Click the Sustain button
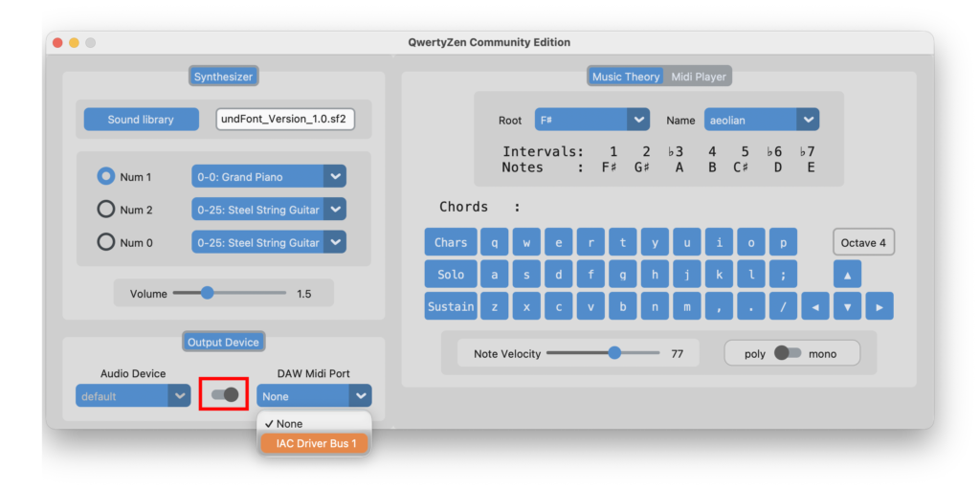 [451, 306]
